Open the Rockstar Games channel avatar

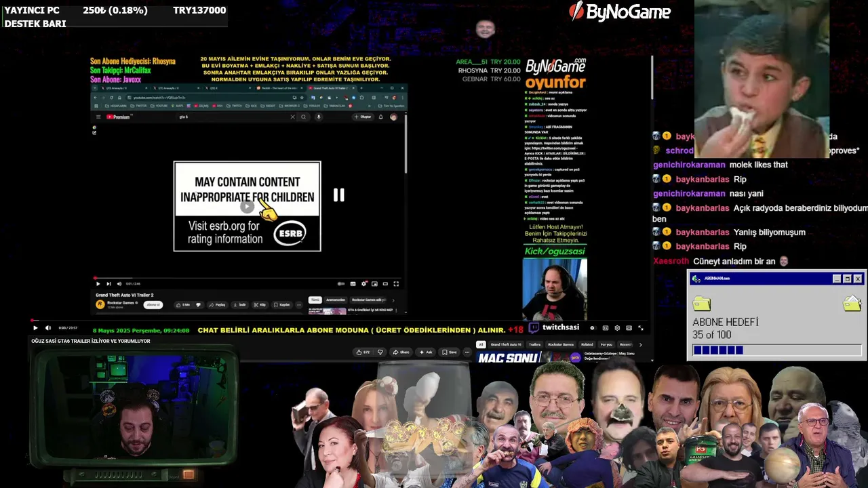pos(100,305)
